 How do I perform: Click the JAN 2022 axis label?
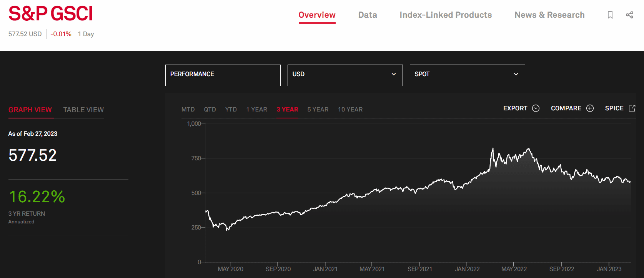(x=467, y=269)
